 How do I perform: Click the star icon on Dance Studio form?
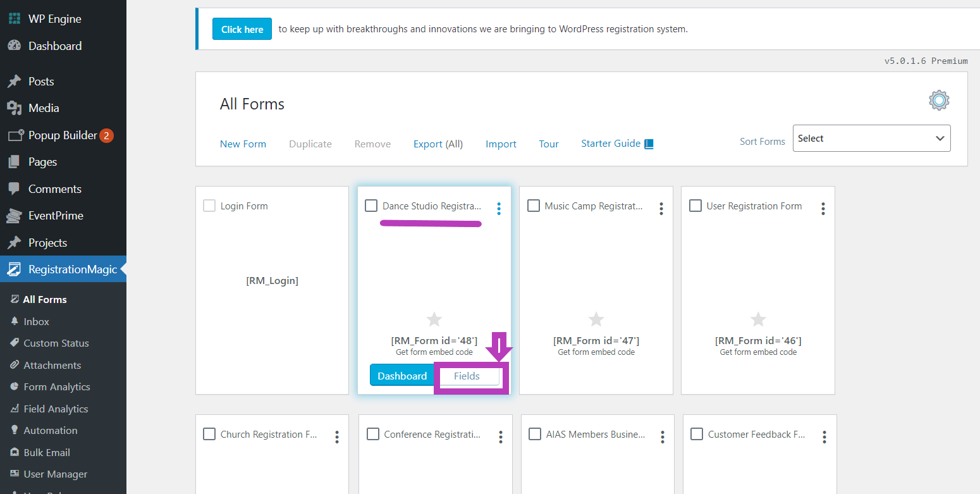pyautogui.click(x=434, y=319)
